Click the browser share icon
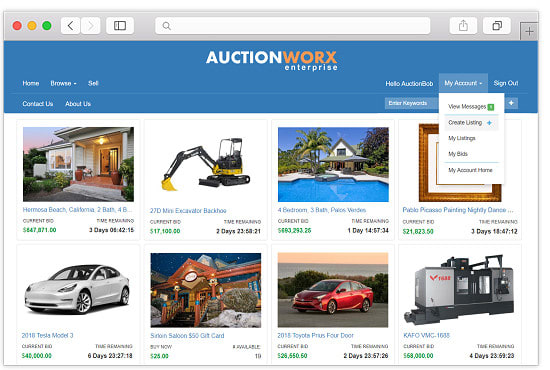Viewport: 550px width, 370px height. click(463, 26)
